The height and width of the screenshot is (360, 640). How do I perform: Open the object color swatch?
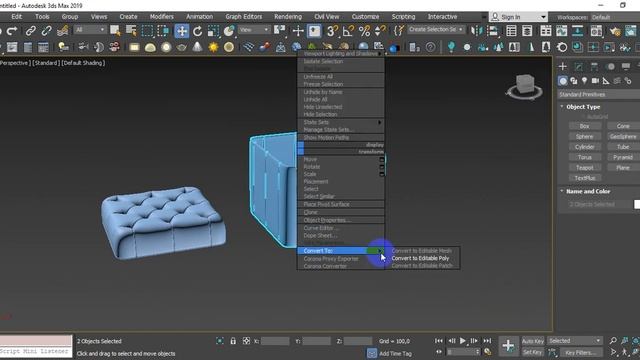click(x=637, y=204)
